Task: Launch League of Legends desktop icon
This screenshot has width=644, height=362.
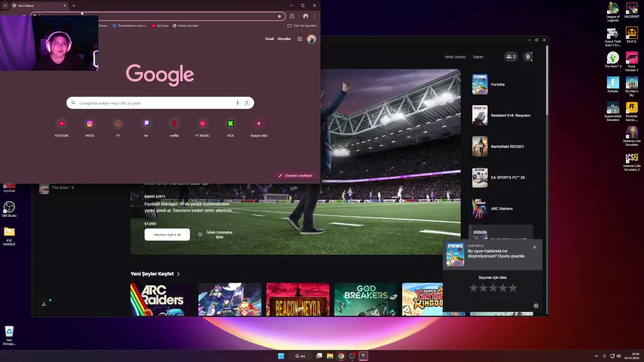Action: pos(613,12)
